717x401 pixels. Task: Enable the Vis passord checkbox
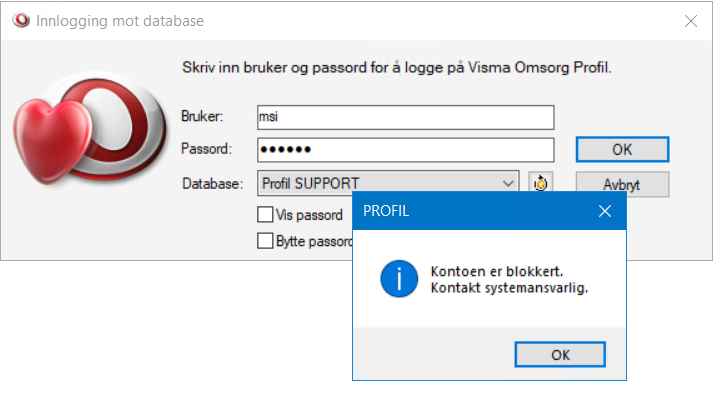pos(265,214)
